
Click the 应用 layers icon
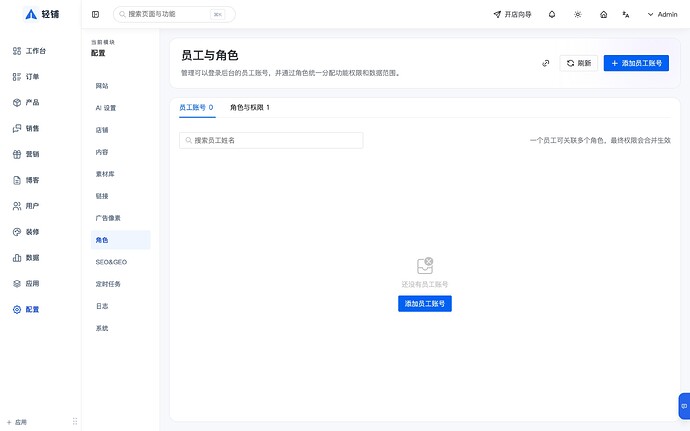[17, 284]
